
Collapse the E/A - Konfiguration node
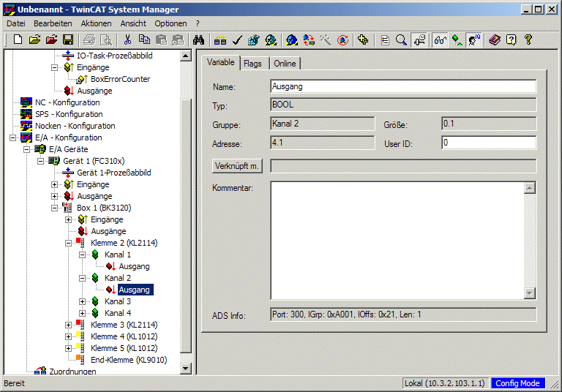point(13,137)
